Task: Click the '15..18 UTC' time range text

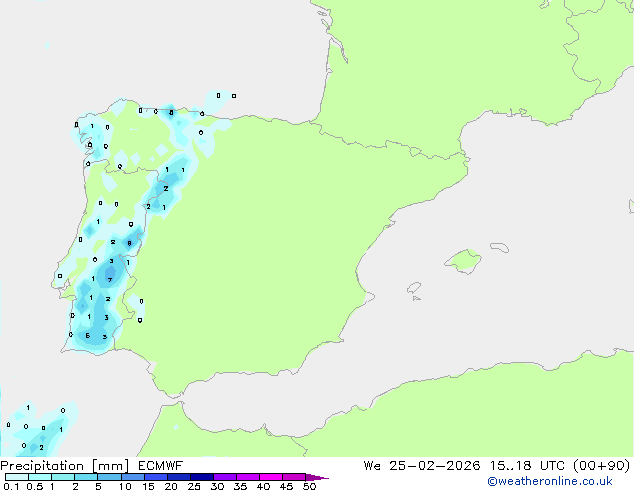Action: pyautogui.click(x=526, y=466)
